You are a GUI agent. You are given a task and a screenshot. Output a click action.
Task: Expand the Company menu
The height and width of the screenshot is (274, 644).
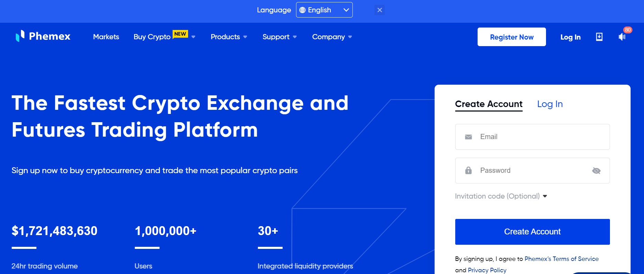point(332,37)
